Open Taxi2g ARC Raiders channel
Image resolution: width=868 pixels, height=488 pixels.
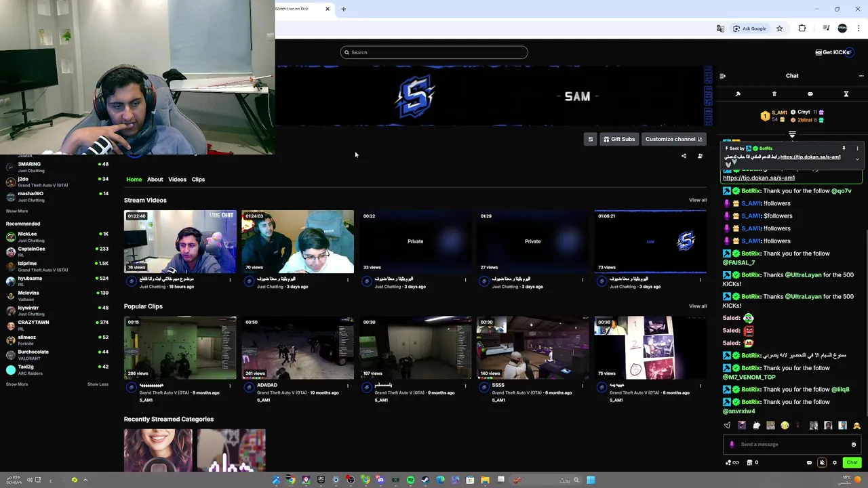pyautogui.click(x=57, y=369)
